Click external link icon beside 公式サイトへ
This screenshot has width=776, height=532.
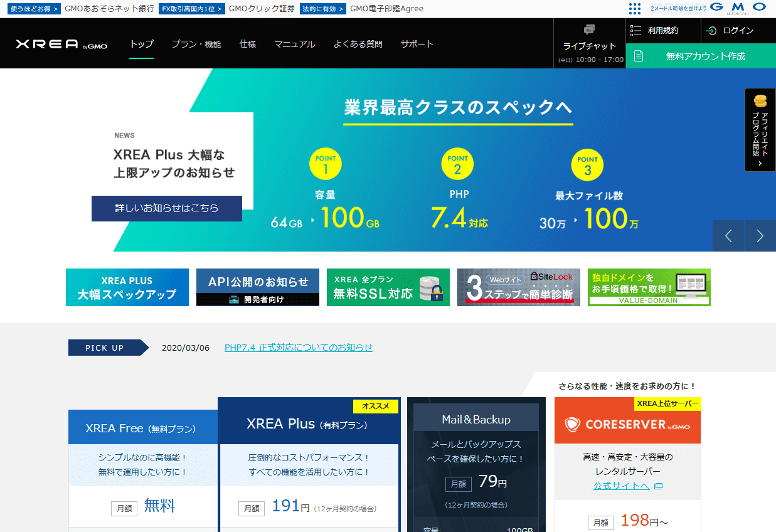pyautogui.click(x=658, y=486)
